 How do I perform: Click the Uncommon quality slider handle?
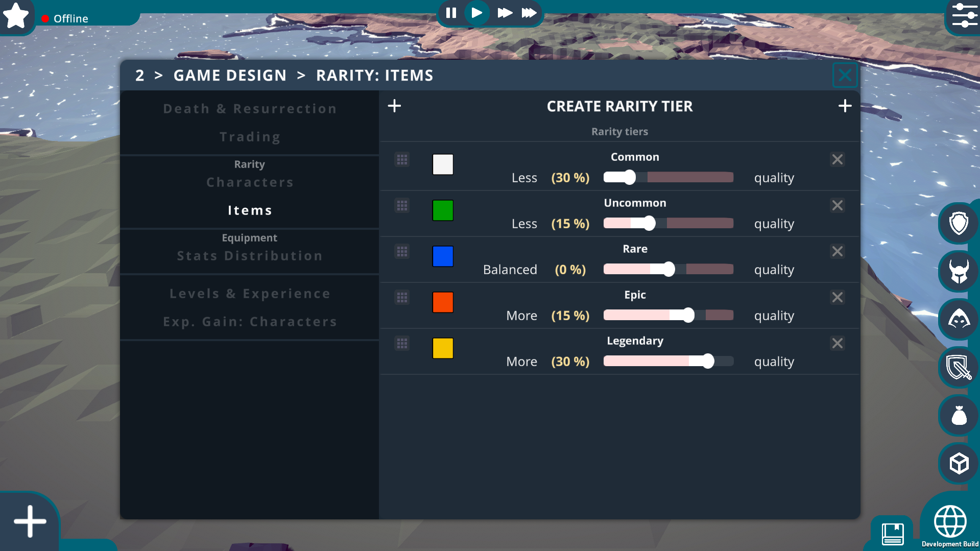[x=649, y=223]
